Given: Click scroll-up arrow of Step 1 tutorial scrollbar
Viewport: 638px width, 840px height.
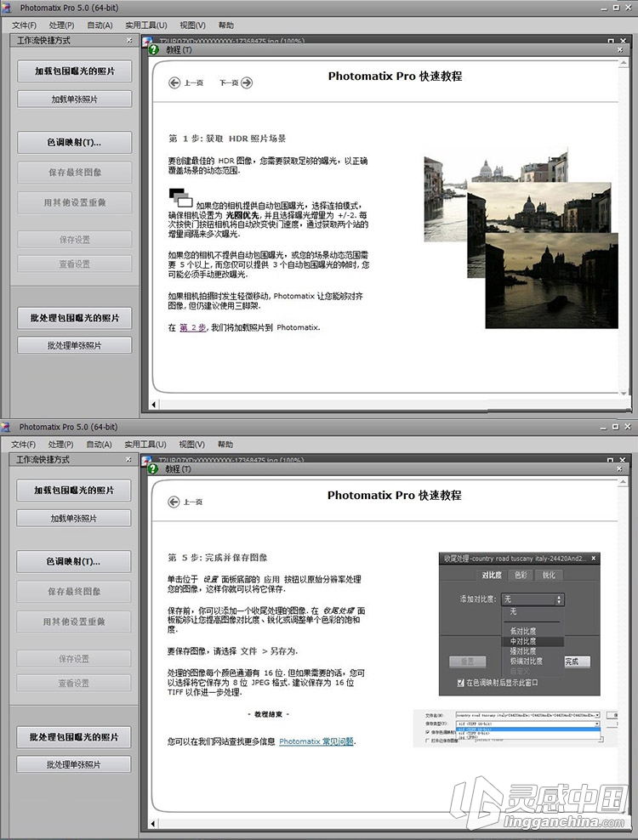Looking at the screenshot, I should (x=624, y=63).
